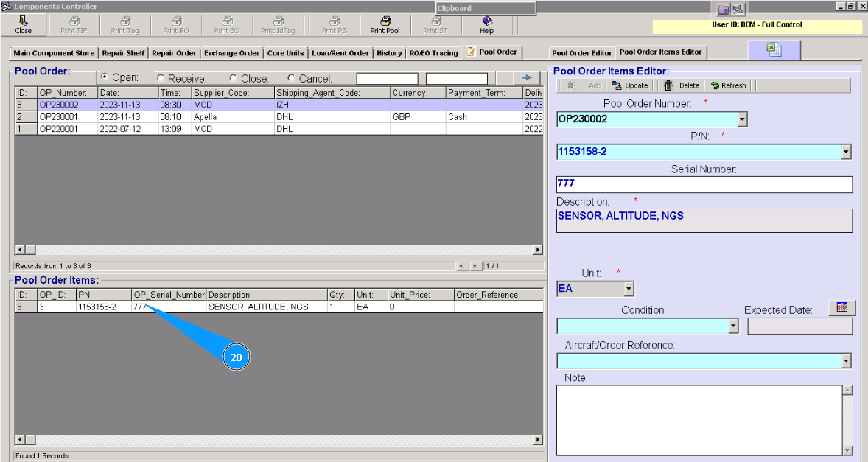Switch to RO/EO Tracing tab
Screen dimensions: 868x462
(433, 53)
